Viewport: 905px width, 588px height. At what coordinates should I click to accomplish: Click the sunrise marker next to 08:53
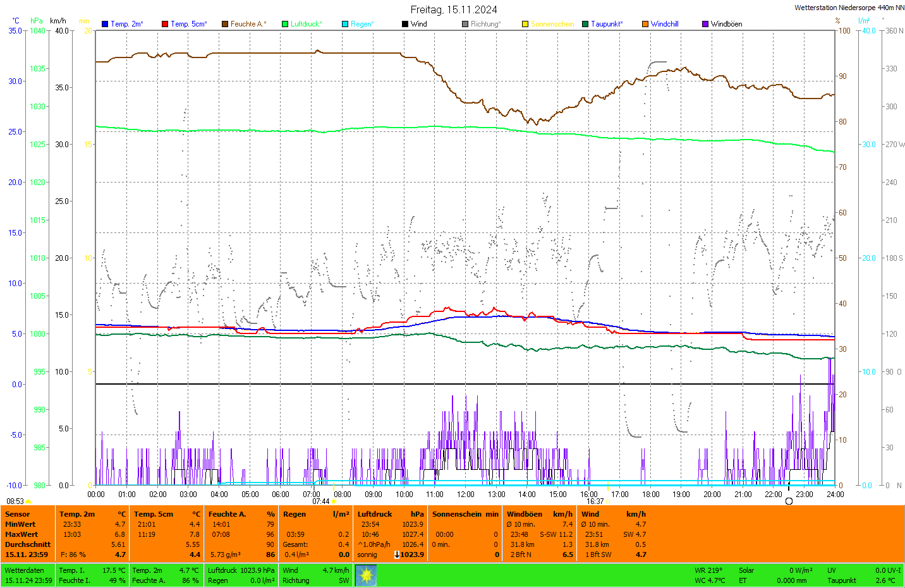[28, 501]
